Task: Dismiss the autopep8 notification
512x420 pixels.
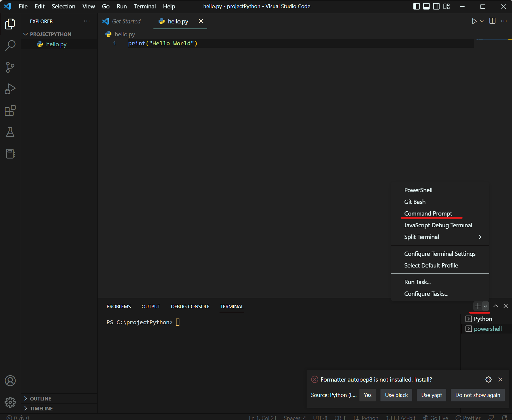Action: (500, 379)
